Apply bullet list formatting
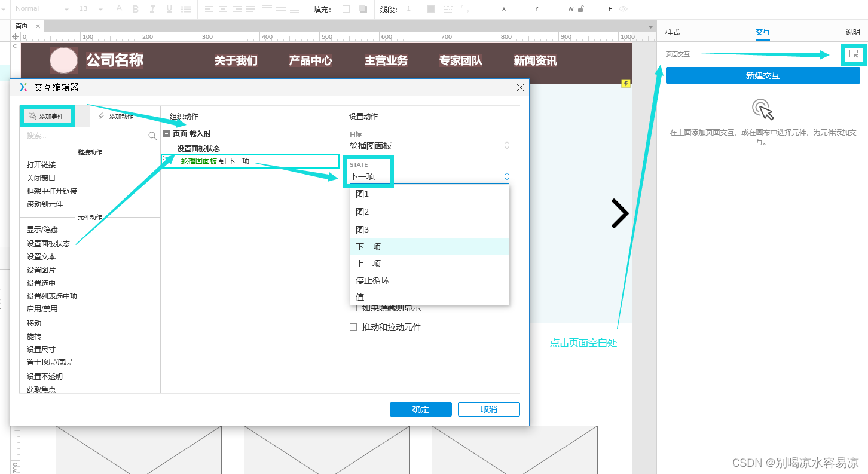Image resolution: width=868 pixels, height=474 pixels. [186, 9]
